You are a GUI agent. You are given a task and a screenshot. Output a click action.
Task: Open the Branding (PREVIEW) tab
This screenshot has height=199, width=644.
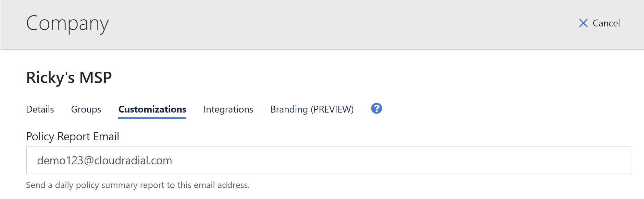312,109
